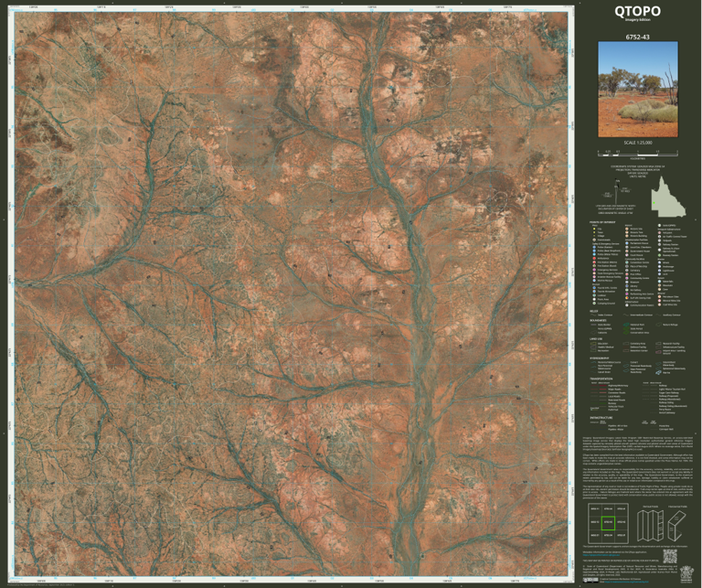Click the vertical folds diagram

coord(651,525)
